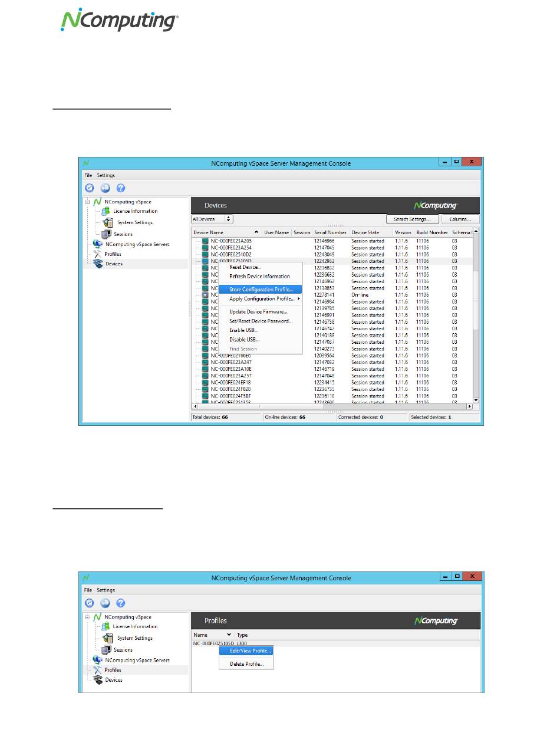The height and width of the screenshot is (736, 560).
Task: Click the Sessions monitor icon in the lower window tree
Action: click(x=106, y=649)
